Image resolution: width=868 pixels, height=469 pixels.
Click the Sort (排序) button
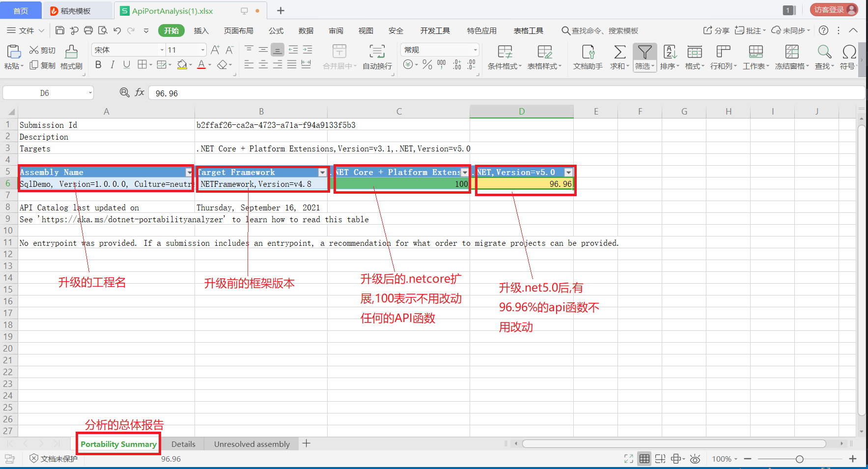click(670, 57)
